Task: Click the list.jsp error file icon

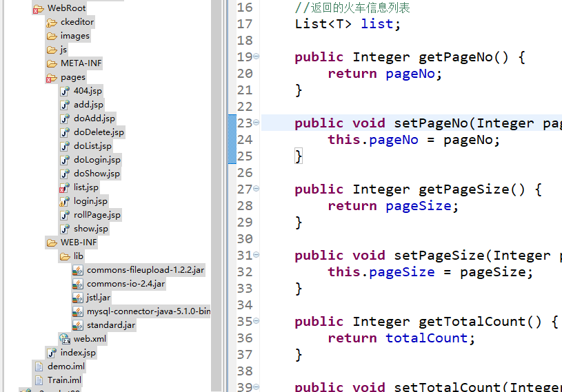Action: tap(65, 187)
